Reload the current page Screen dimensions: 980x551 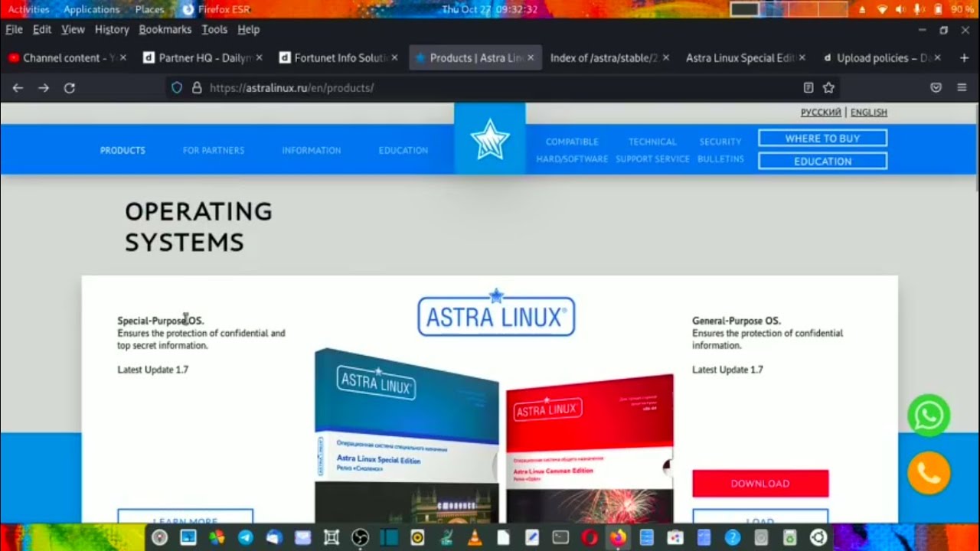pos(70,88)
